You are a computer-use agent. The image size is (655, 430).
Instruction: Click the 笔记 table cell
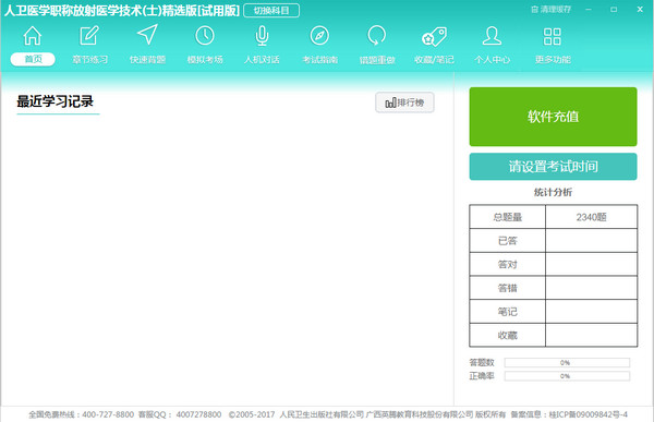507,312
